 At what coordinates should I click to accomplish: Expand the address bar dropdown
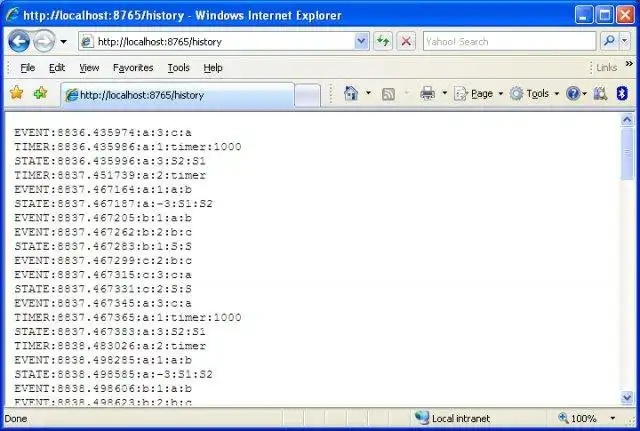pyautogui.click(x=361, y=41)
